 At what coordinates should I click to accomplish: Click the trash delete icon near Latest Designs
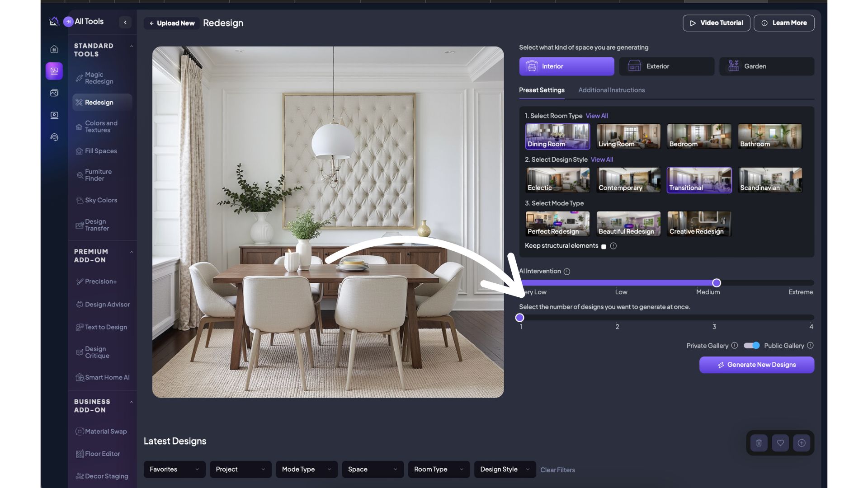[x=759, y=443]
